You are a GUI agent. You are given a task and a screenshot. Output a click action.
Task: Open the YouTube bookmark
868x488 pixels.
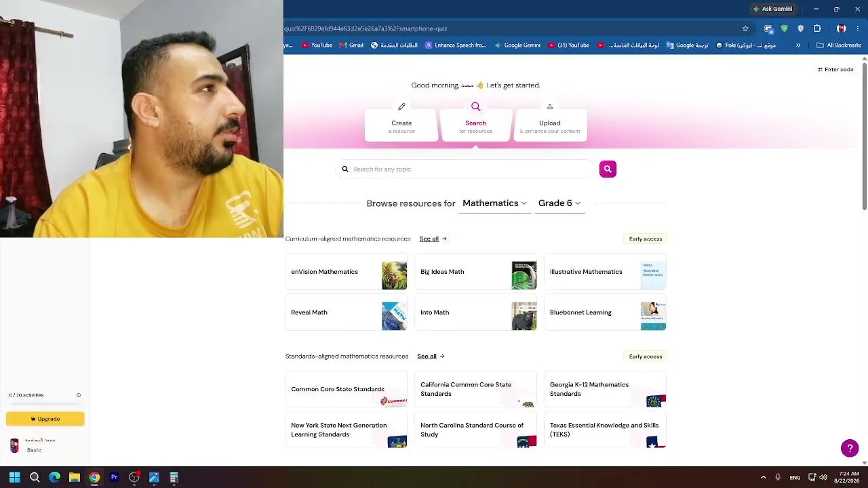(x=317, y=45)
